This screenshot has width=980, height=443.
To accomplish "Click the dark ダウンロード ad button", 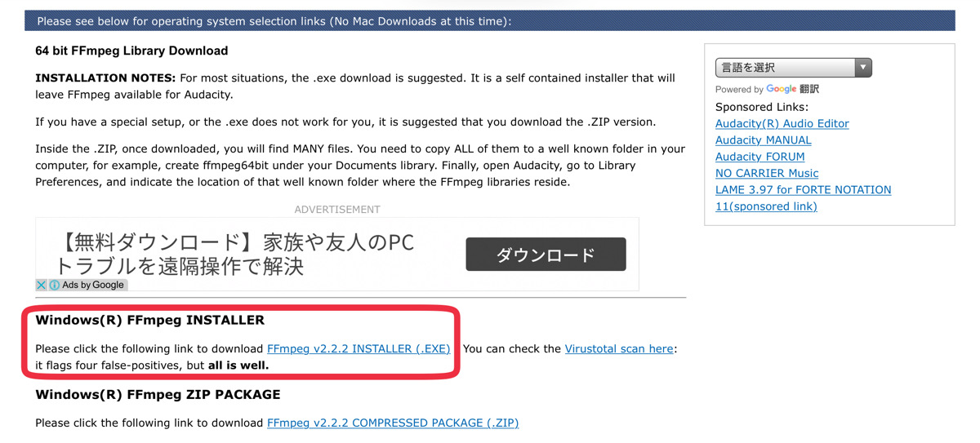I will pos(546,255).
